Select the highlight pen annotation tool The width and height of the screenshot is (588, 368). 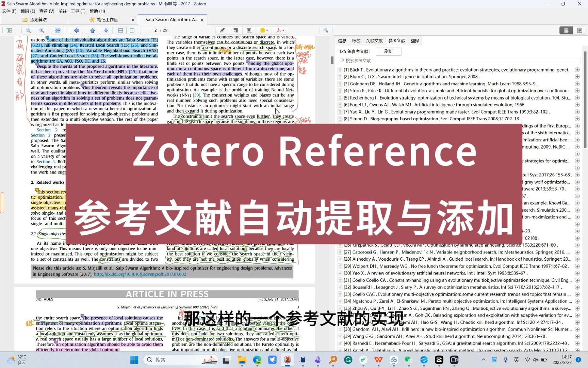tap(222, 30)
